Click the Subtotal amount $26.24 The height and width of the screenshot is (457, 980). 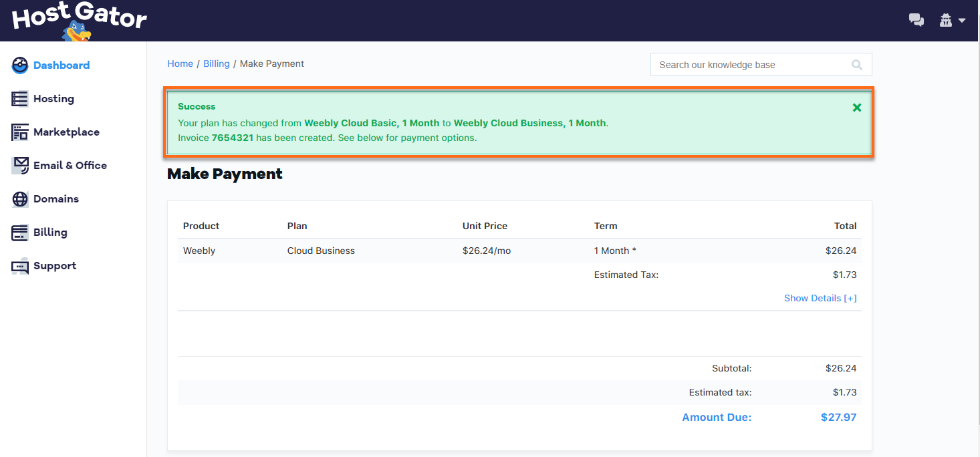click(x=841, y=368)
